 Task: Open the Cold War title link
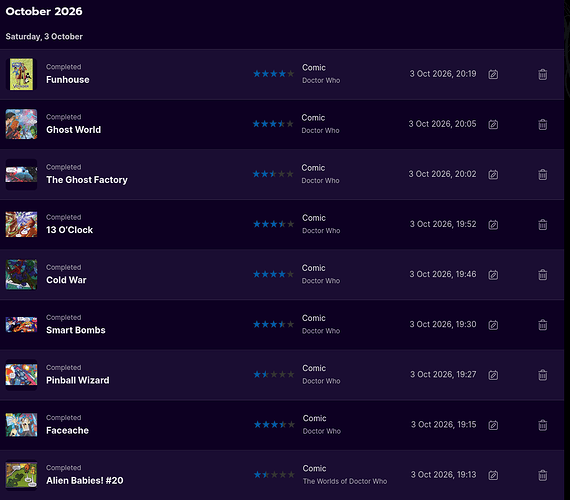[66, 280]
